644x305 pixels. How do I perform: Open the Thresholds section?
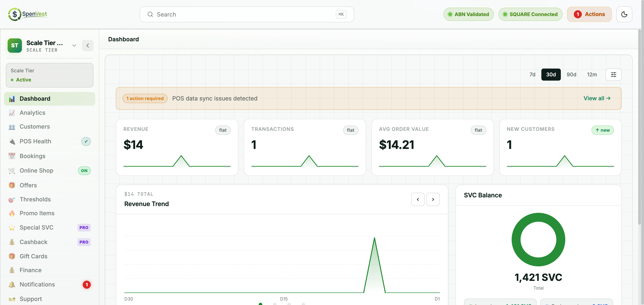click(49, 200)
